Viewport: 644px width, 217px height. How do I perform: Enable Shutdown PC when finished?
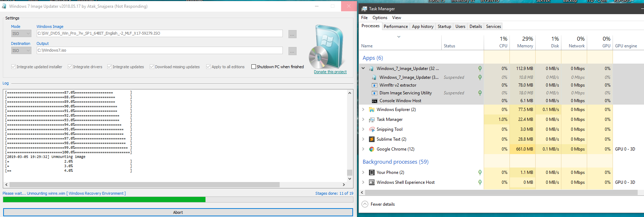[x=254, y=67]
